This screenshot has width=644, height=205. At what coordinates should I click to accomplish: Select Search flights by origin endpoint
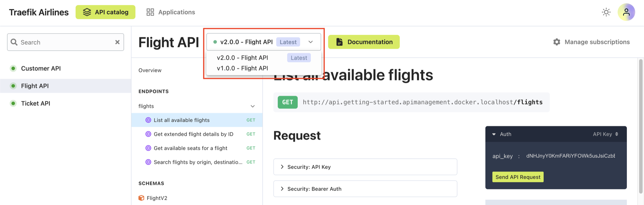click(x=197, y=162)
